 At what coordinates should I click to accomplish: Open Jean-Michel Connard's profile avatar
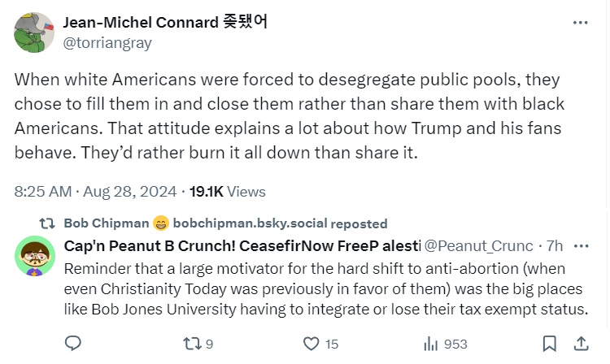click(x=34, y=32)
